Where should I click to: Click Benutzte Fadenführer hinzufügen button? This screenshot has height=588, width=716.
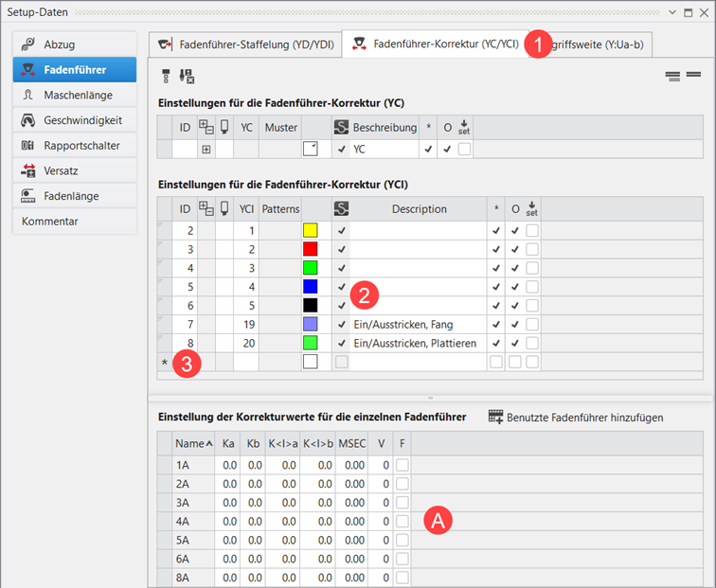pos(575,417)
